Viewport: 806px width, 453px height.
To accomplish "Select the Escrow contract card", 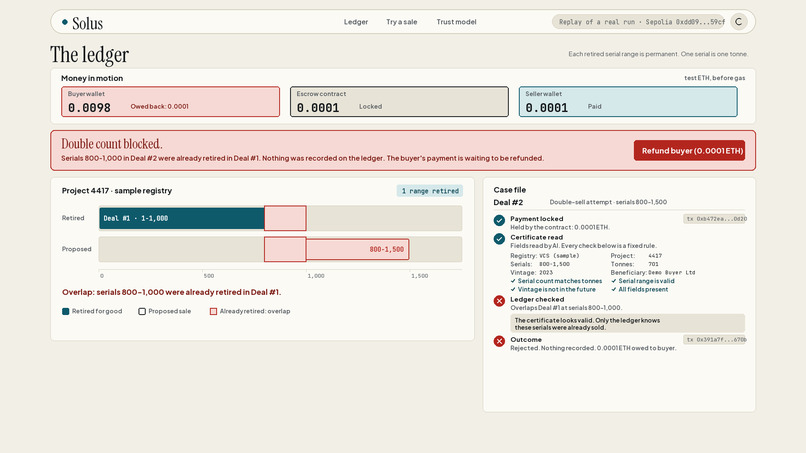I will (x=399, y=102).
